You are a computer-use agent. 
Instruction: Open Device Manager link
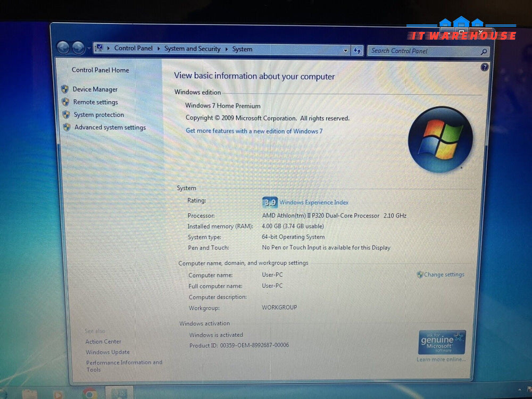95,89
